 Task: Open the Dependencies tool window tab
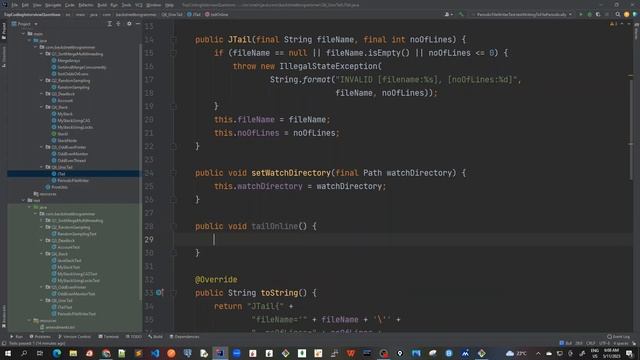point(184,337)
